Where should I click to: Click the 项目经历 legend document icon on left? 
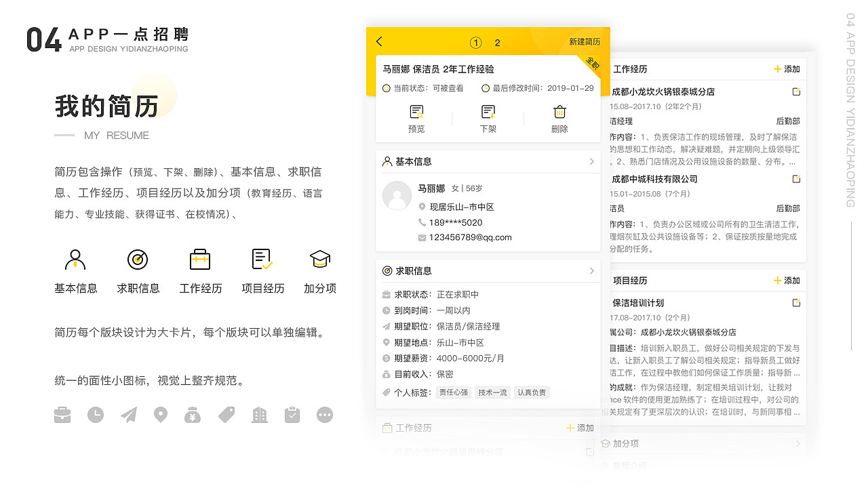(262, 260)
